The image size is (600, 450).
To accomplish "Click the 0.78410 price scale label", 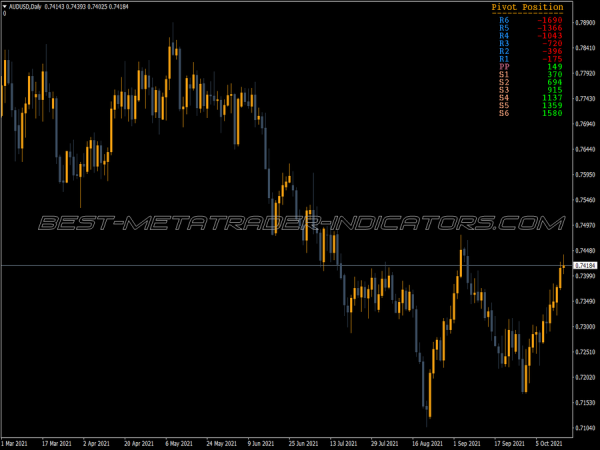I will [x=585, y=48].
